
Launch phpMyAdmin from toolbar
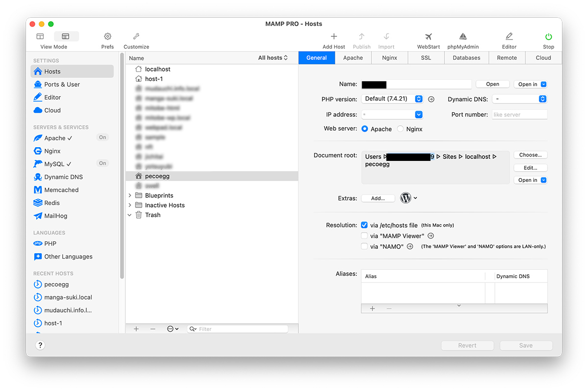click(x=463, y=37)
